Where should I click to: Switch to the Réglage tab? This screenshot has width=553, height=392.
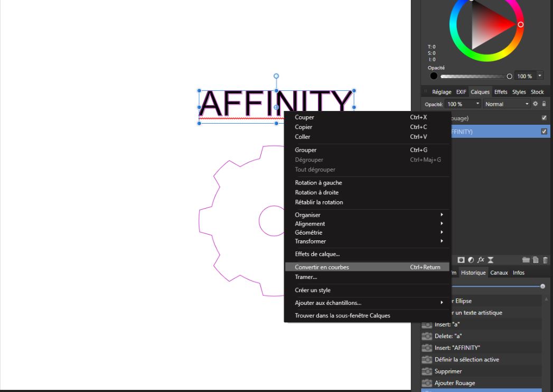[x=442, y=92]
